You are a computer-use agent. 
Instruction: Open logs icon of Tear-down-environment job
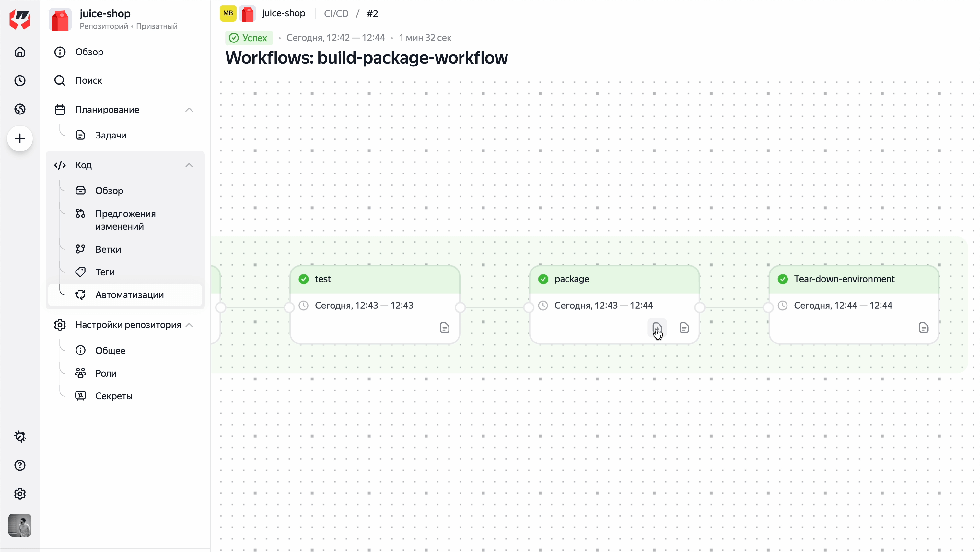924,328
